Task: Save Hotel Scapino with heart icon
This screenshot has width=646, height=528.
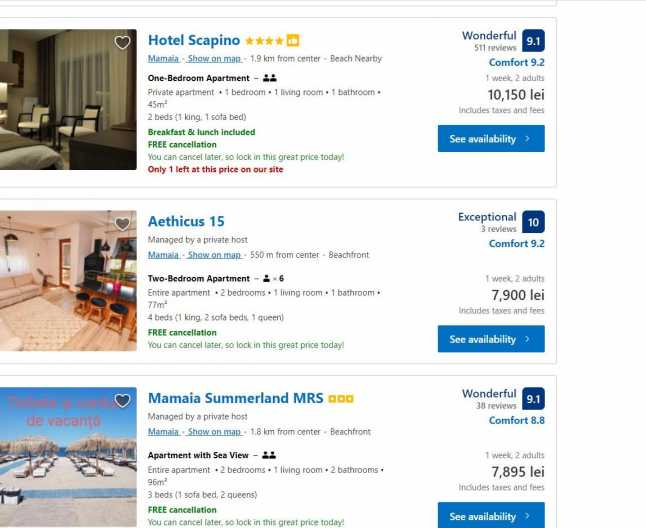Action: (122, 43)
